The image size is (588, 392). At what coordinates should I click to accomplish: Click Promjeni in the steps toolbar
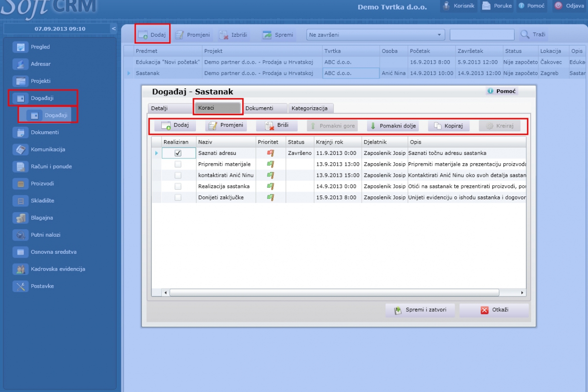[x=226, y=125]
